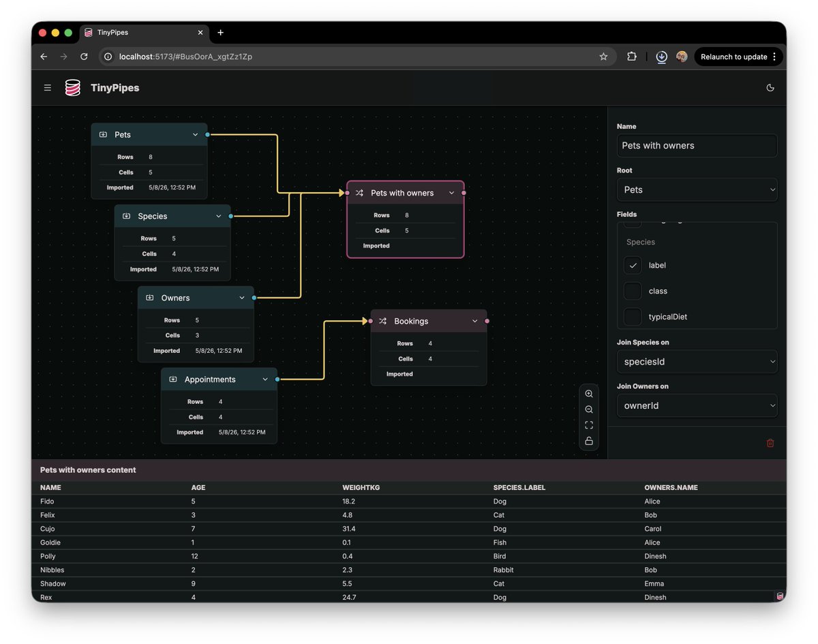This screenshot has height=644, width=818.
Task: Click the shuffle icon on Bookings node
Action: [x=382, y=321]
